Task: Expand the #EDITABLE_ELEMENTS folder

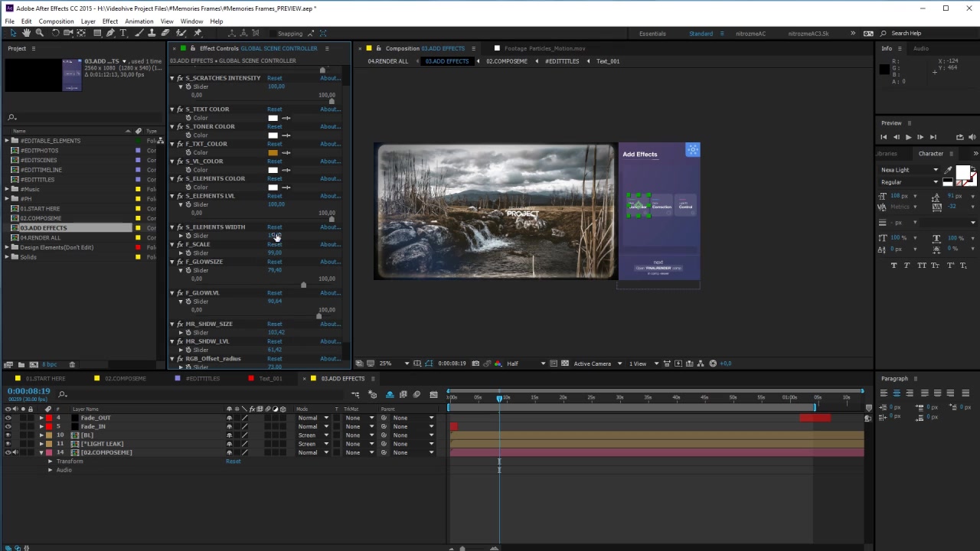Action: click(7, 141)
